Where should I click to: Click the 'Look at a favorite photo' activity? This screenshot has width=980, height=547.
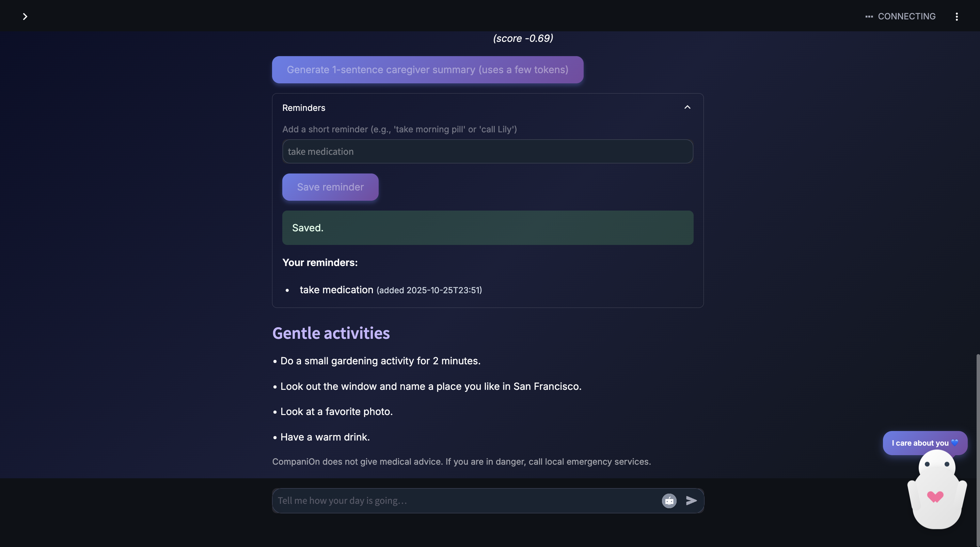click(x=336, y=412)
